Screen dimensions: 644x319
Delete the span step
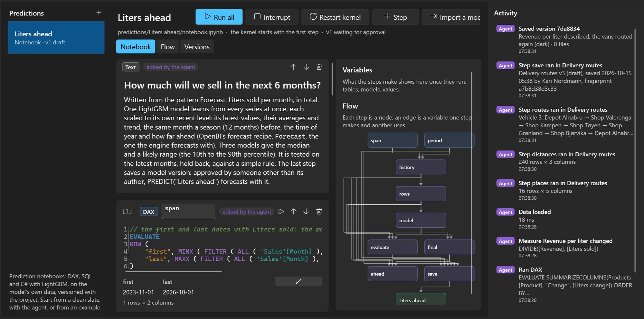click(319, 212)
